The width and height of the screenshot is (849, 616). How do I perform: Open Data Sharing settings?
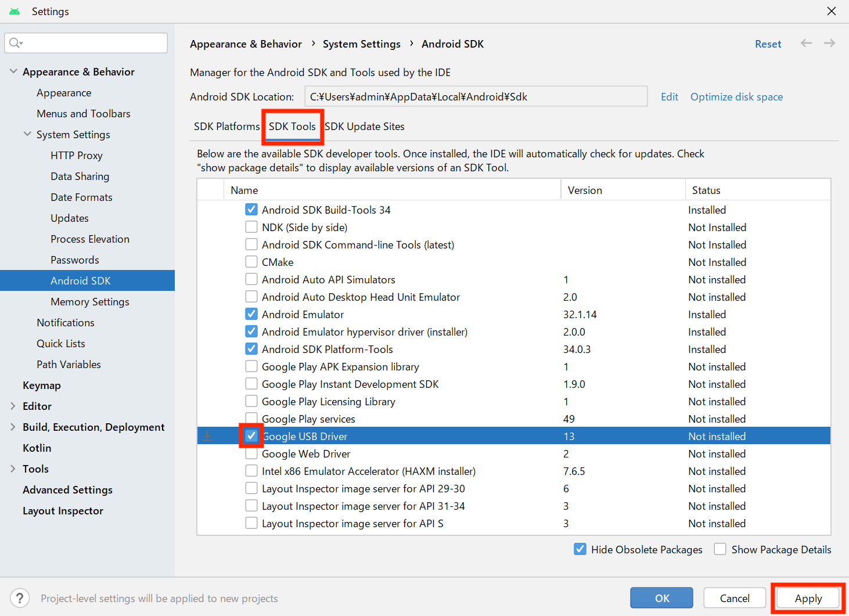tap(80, 176)
